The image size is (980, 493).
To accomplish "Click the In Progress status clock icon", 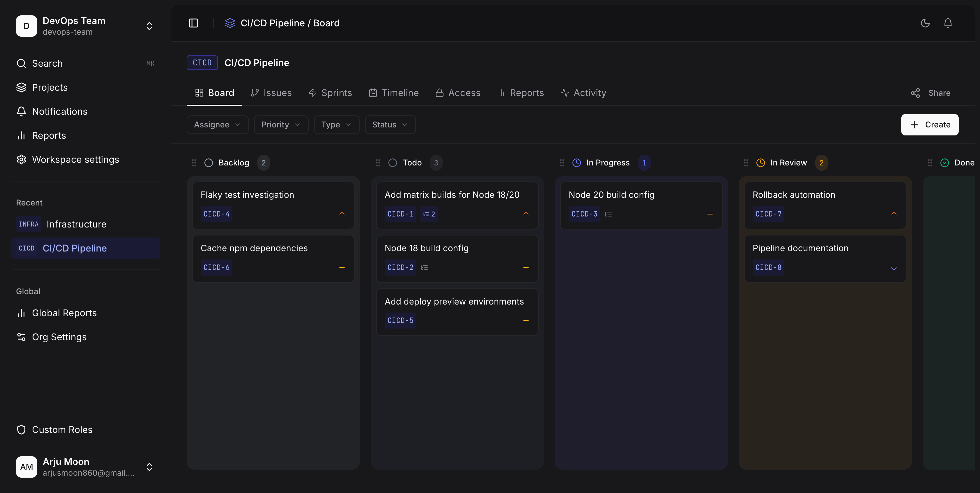I will (576, 163).
